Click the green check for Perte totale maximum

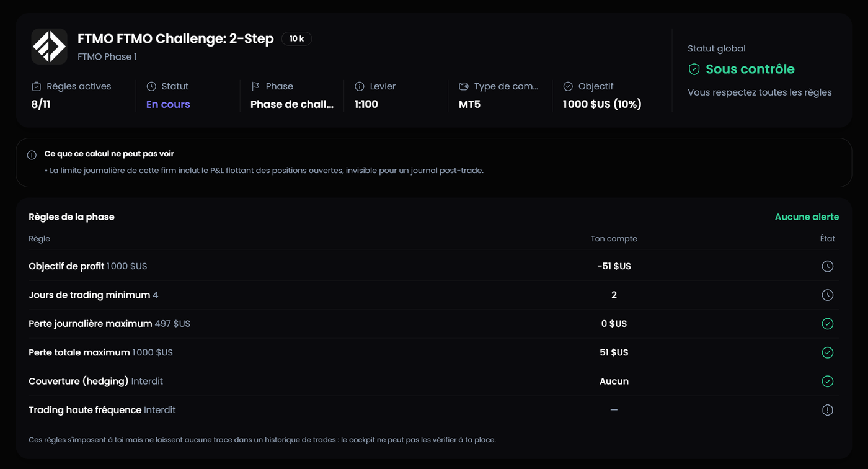[x=827, y=352]
